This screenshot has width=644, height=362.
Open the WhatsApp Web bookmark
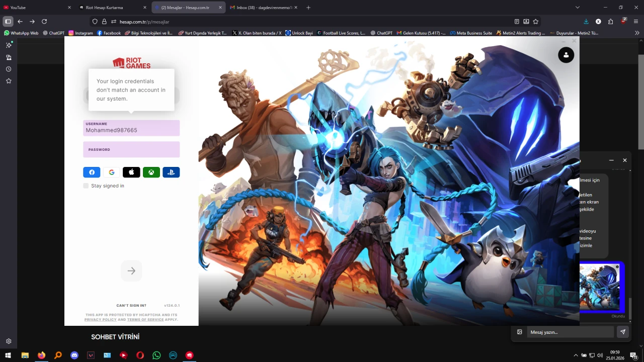(x=21, y=33)
